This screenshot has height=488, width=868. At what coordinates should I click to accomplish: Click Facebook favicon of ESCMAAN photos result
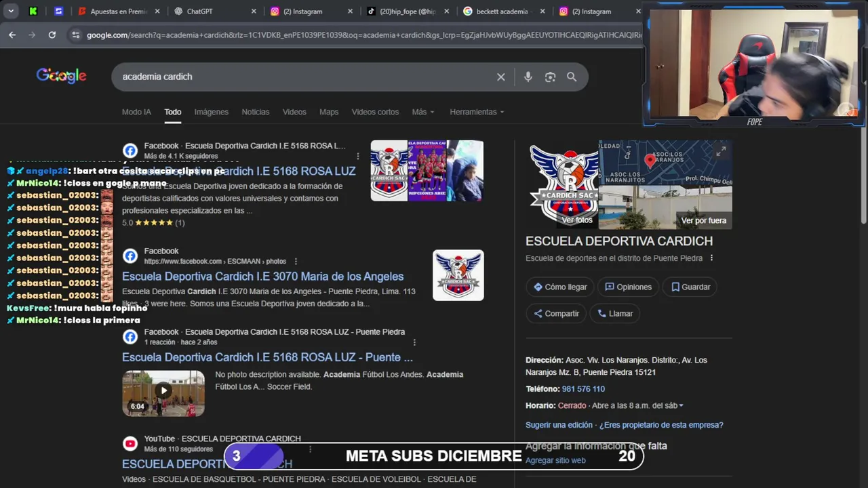[130, 256]
